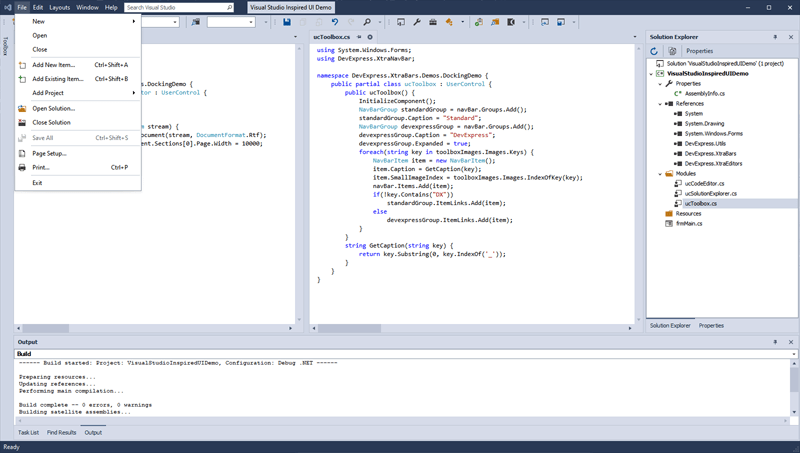
Task: Pin the Solution Explorer panel
Action: (775, 37)
